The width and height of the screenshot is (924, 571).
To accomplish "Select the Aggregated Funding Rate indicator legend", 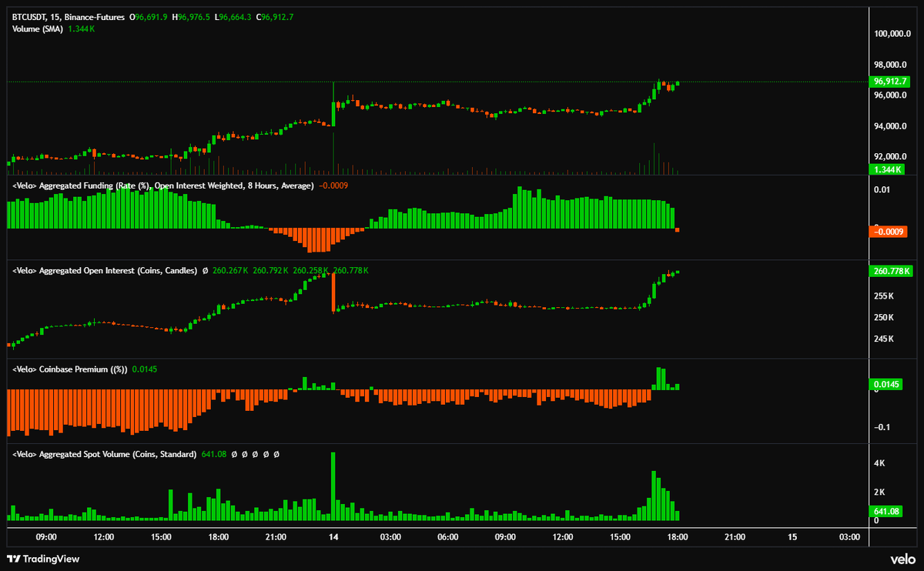I will click(x=163, y=186).
